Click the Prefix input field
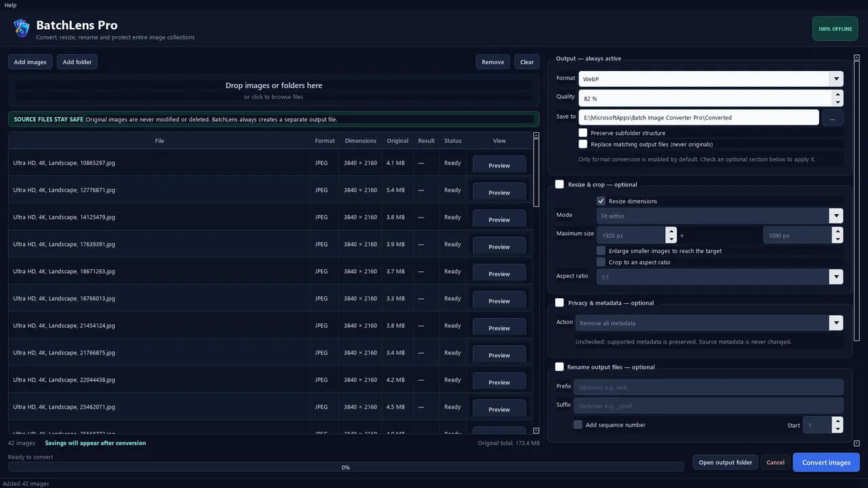 coord(709,387)
